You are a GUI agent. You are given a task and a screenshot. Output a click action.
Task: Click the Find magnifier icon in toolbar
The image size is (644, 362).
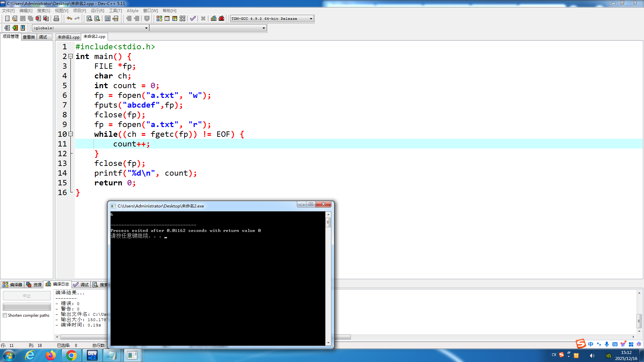click(89, 18)
